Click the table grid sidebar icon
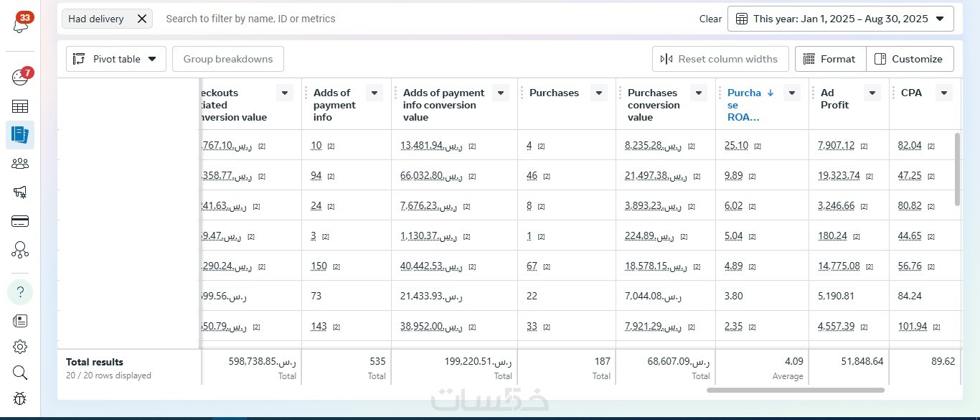980x420 pixels. click(x=20, y=107)
